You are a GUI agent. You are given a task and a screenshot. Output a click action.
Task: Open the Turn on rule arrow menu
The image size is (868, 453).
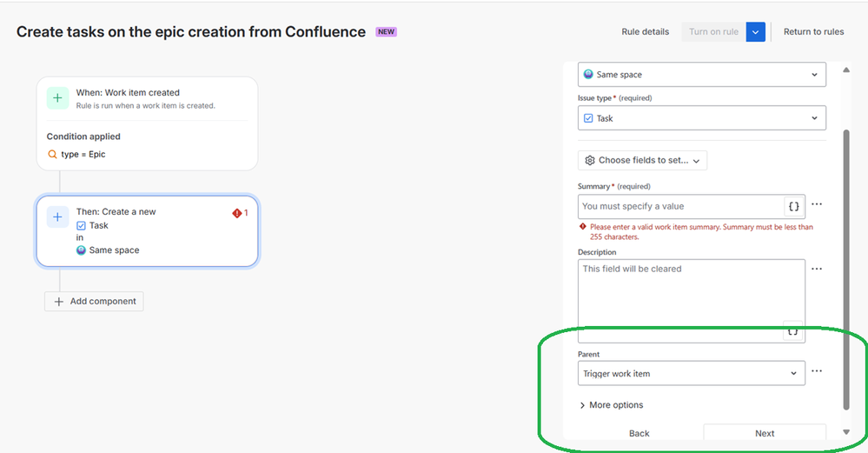756,32
